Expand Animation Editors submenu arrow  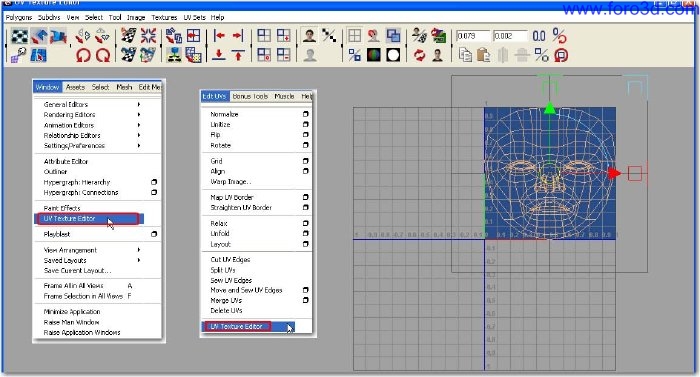139,125
